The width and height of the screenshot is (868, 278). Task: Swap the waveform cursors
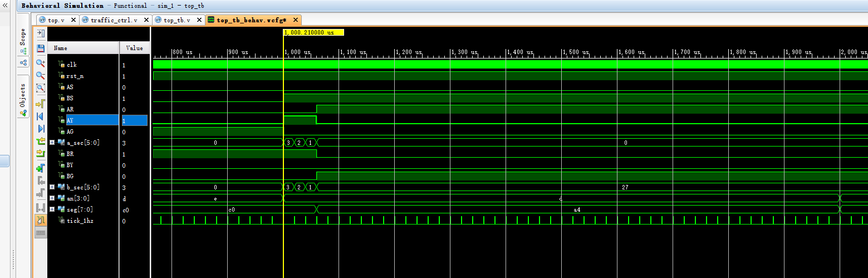pyautogui.click(x=41, y=208)
